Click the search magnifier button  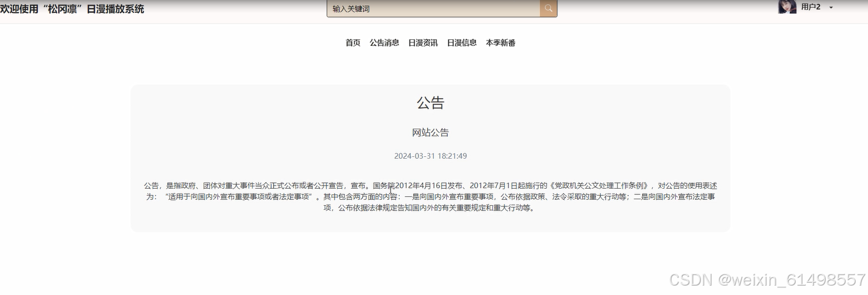(548, 8)
